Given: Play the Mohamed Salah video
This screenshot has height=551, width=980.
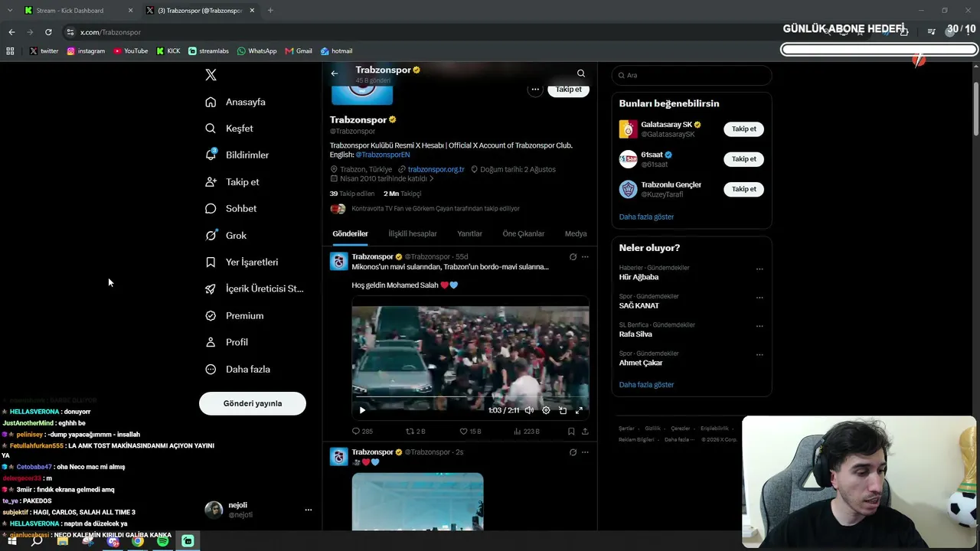Looking at the screenshot, I should tap(362, 410).
